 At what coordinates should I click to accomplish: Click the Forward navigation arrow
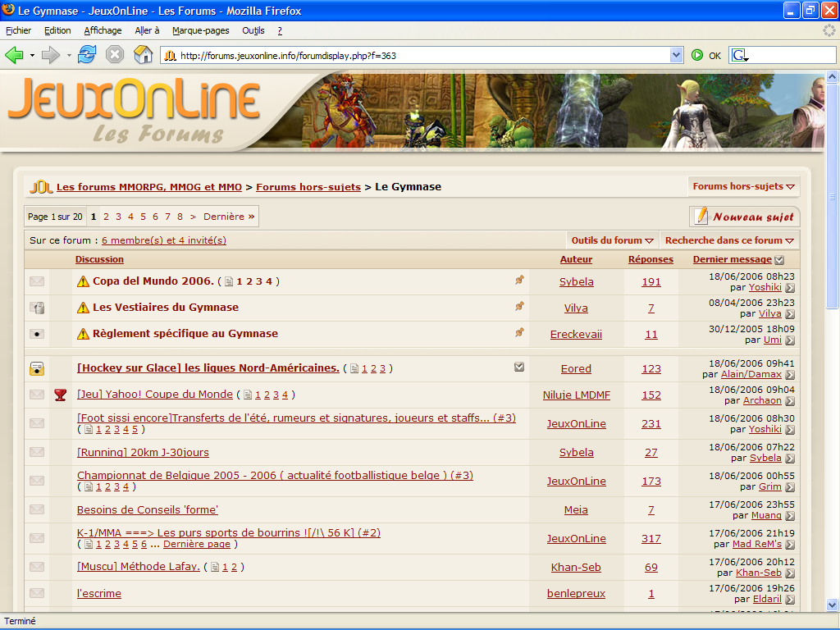click(50, 55)
